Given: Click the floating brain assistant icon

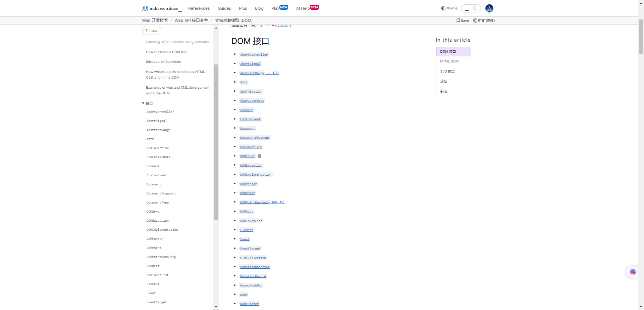Looking at the screenshot, I should [633, 272].
